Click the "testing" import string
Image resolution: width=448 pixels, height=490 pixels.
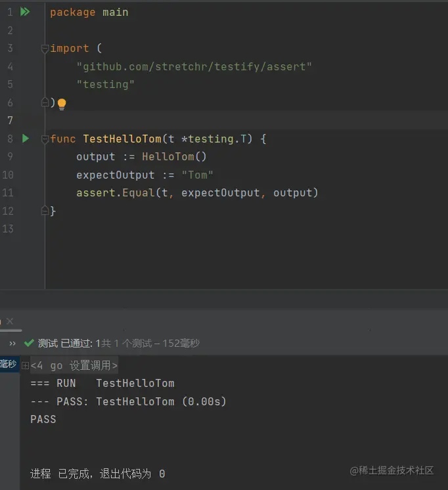click(x=105, y=84)
